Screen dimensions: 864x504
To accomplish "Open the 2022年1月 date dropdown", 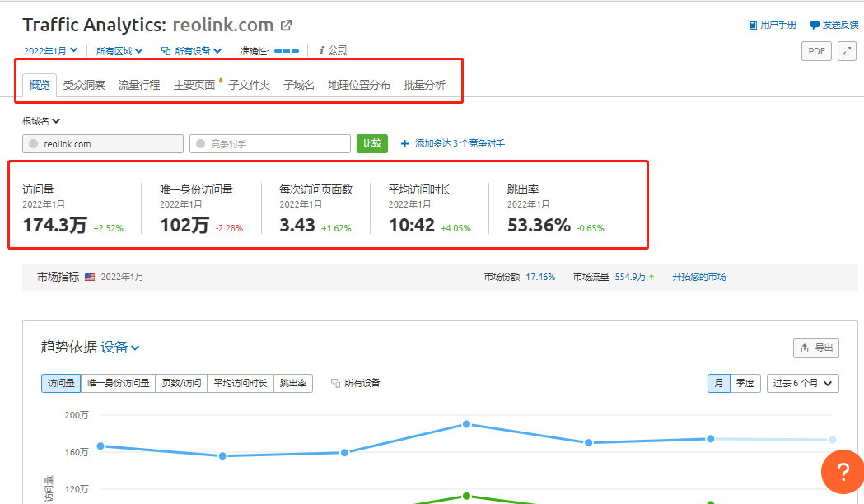I will (50, 51).
